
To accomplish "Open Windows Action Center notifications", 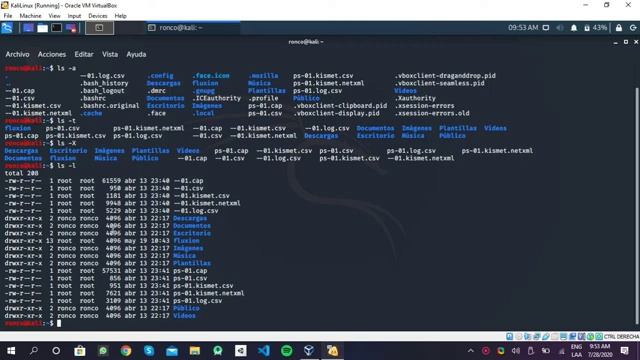I will pyautogui.click(x=624, y=351).
